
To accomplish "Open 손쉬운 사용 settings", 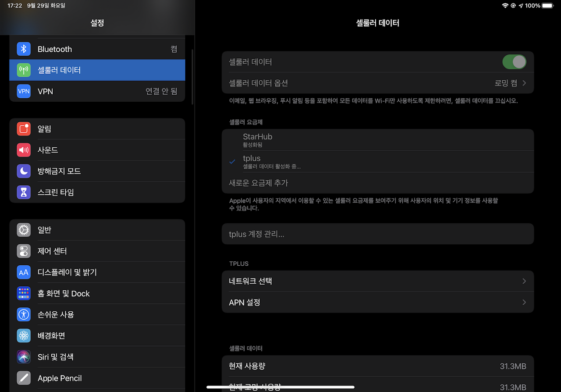I will [x=97, y=314].
